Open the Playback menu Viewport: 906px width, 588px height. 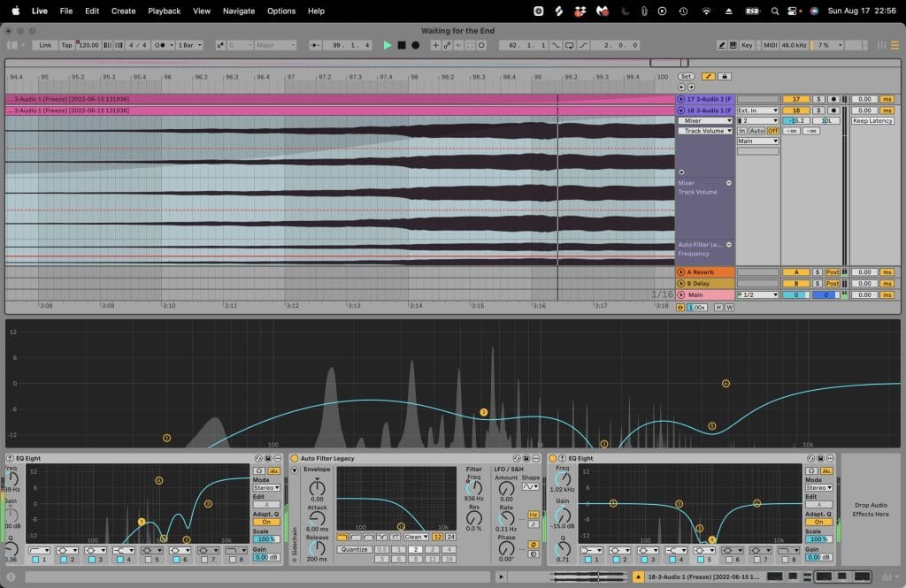(x=164, y=11)
